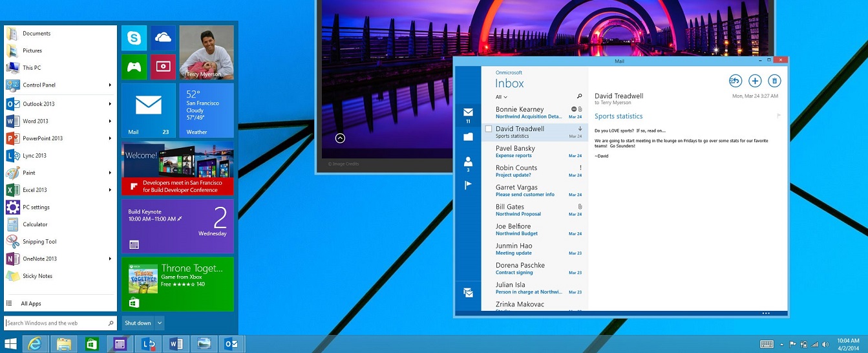
Task: Click the Windows Start button on taskbar
Action: 10,344
